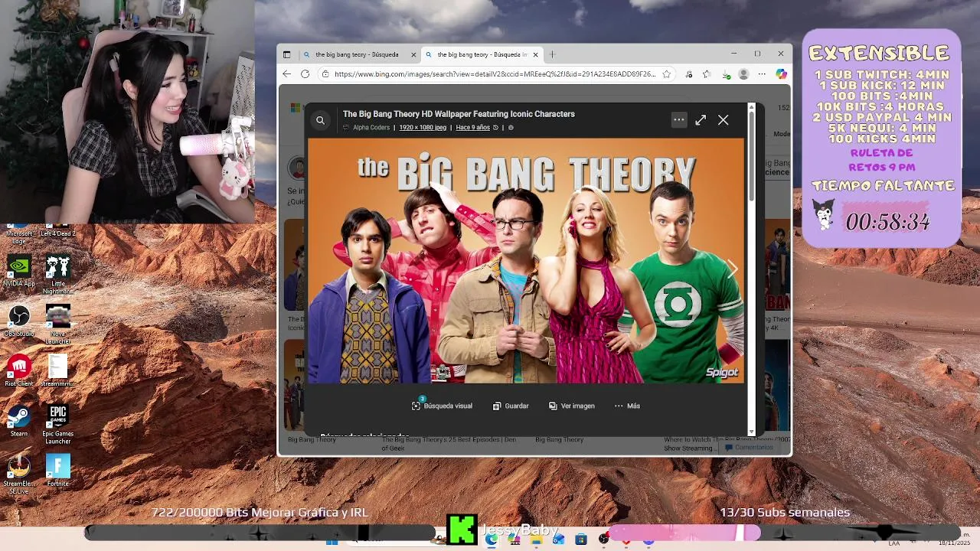Reload the Bing page
The width and height of the screenshot is (980, 551).
(x=305, y=74)
